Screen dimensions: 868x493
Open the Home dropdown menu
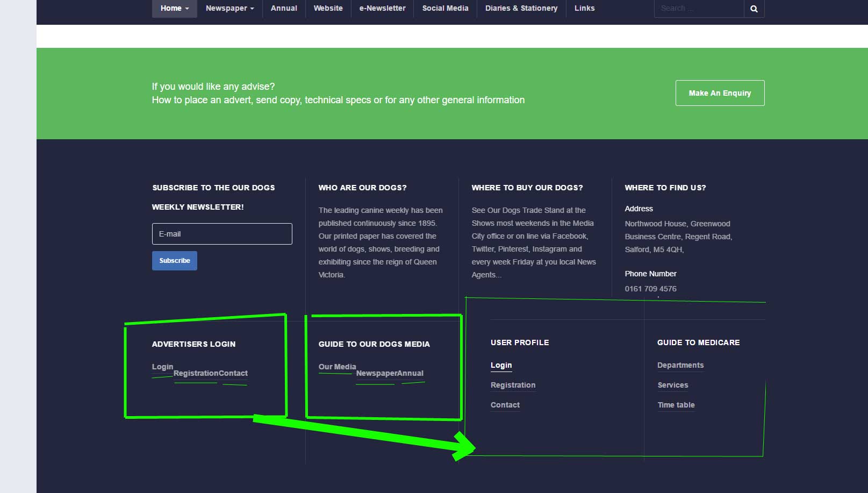pyautogui.click(x=174, y=8)
